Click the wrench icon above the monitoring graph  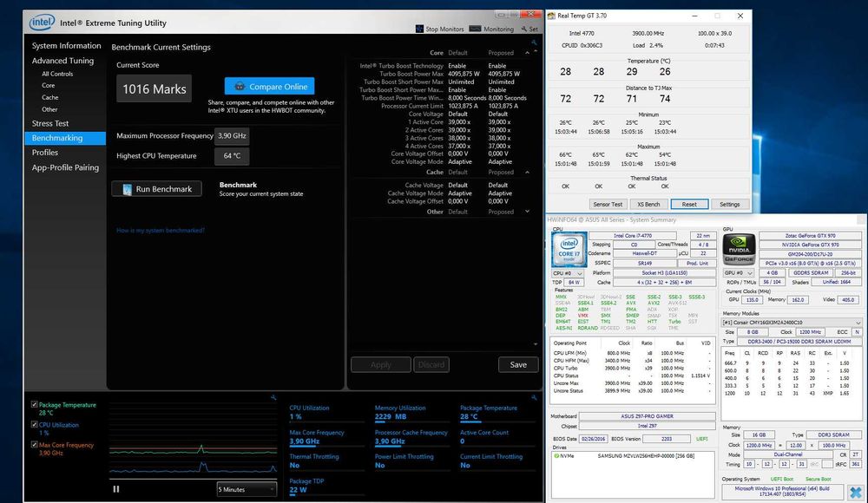coord(273,397)
